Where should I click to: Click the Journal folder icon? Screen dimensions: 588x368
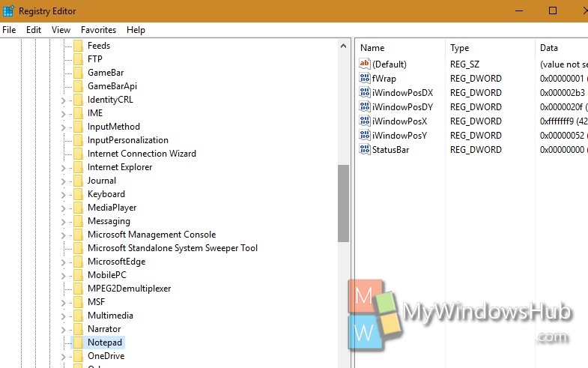78,181
